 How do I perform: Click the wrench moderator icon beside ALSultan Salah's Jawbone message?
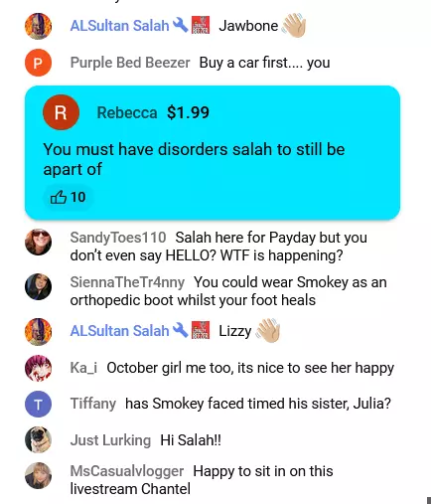click(x=181, y=25)
